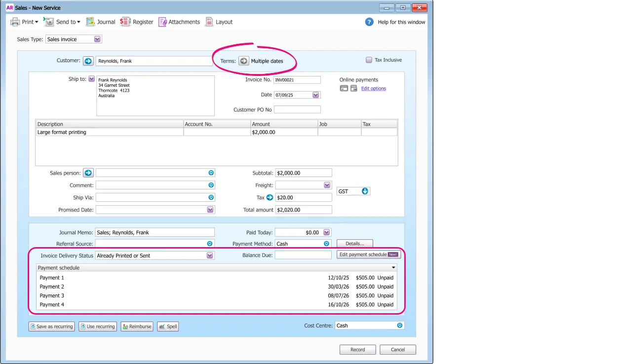This screenshot has width=618, height=364.
Task: Click the Save as recurring button
Action: point(51,327)
